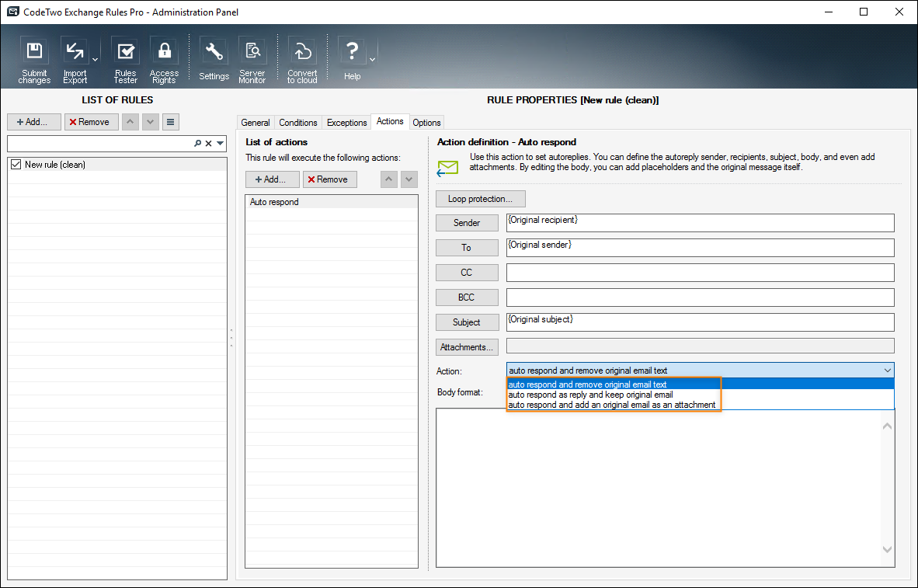Minimize the Administration Panel window
The image size is (918, 588).
point(829,12)
